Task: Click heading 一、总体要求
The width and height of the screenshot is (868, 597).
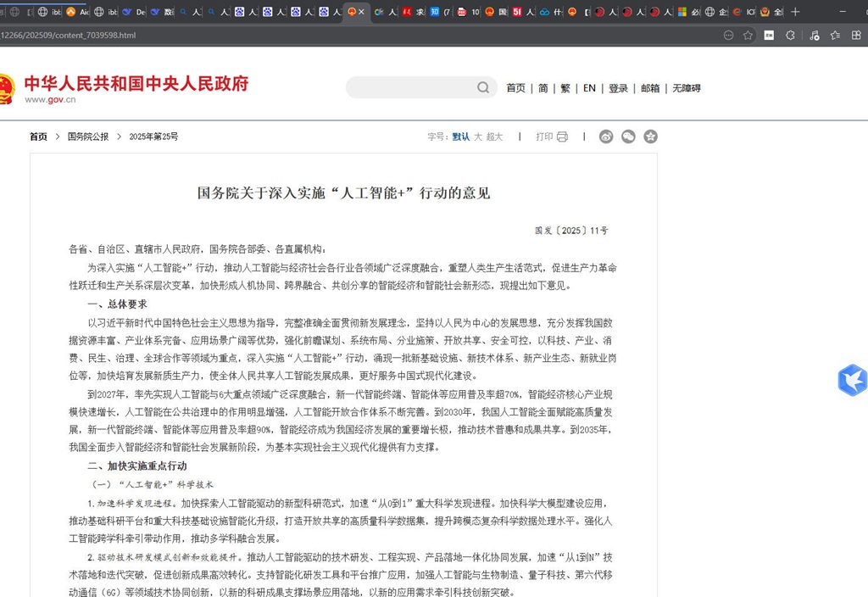Action: click(117, 304)
